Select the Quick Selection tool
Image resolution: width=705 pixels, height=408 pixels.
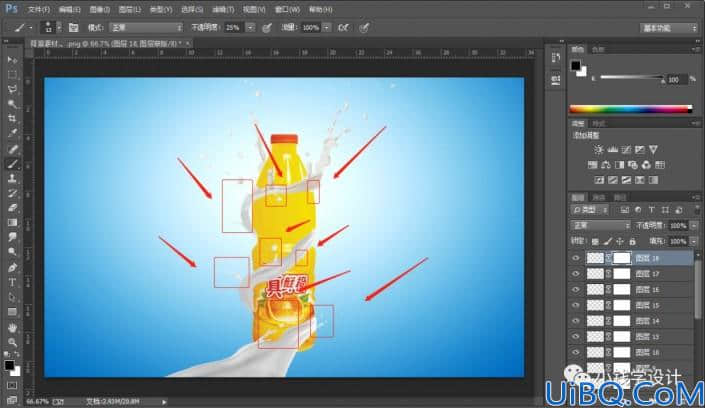12,104
